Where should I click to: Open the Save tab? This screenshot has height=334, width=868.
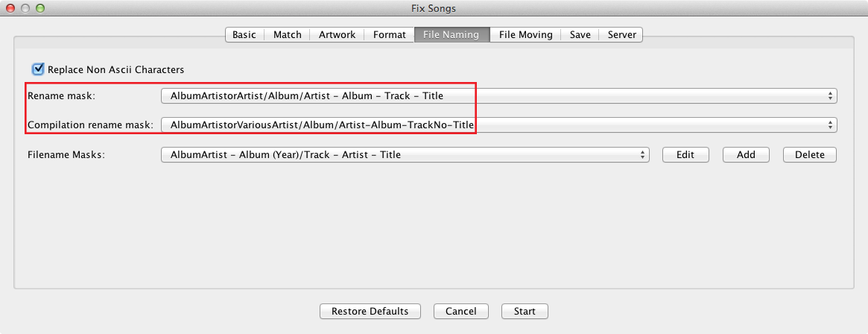pyautogui.click(x=580, y=34)
